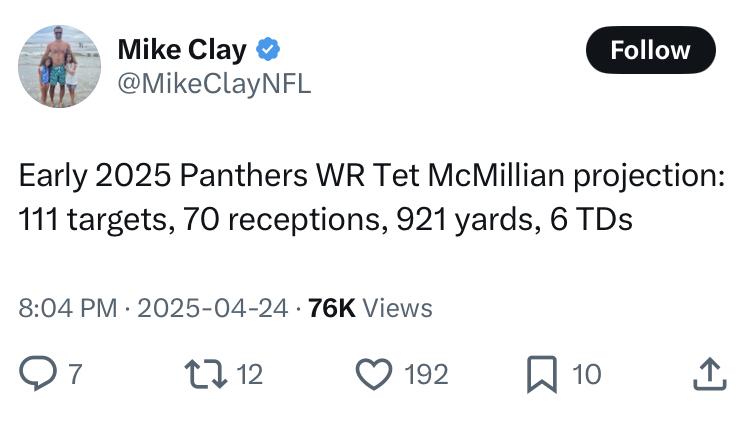The width and height of the screenshot is (750, 435).
Task: Click the share upload arrow icon
Action: pos(707,374)
